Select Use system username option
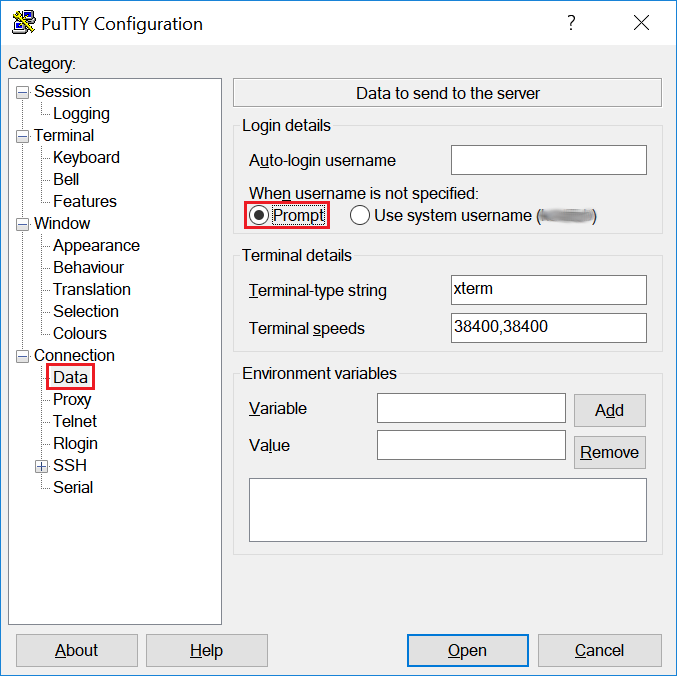Image resolution: width=677 pixels, height=676 pixels. point(359,215)
